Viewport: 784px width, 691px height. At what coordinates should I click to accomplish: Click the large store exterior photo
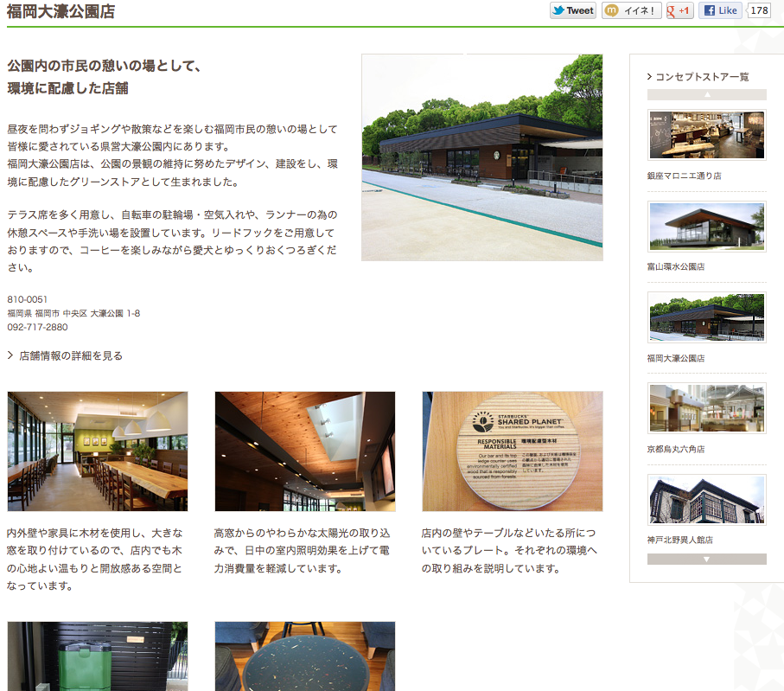[482, 157]
